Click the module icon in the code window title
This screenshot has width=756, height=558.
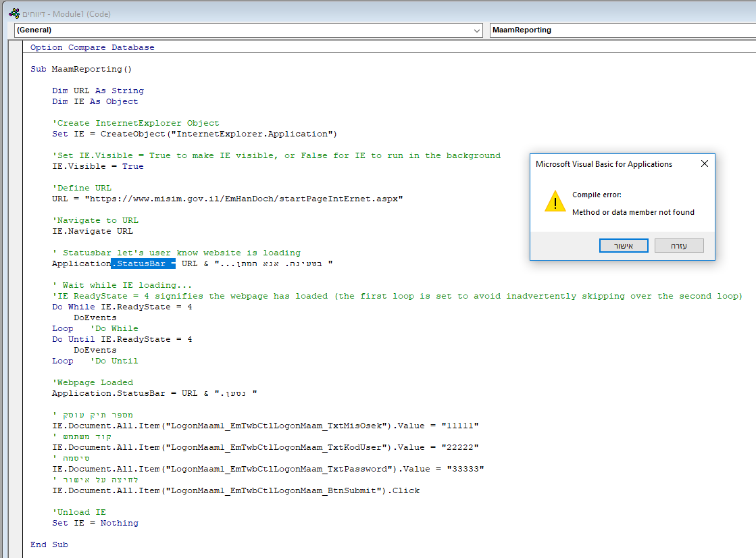(14, 14)
